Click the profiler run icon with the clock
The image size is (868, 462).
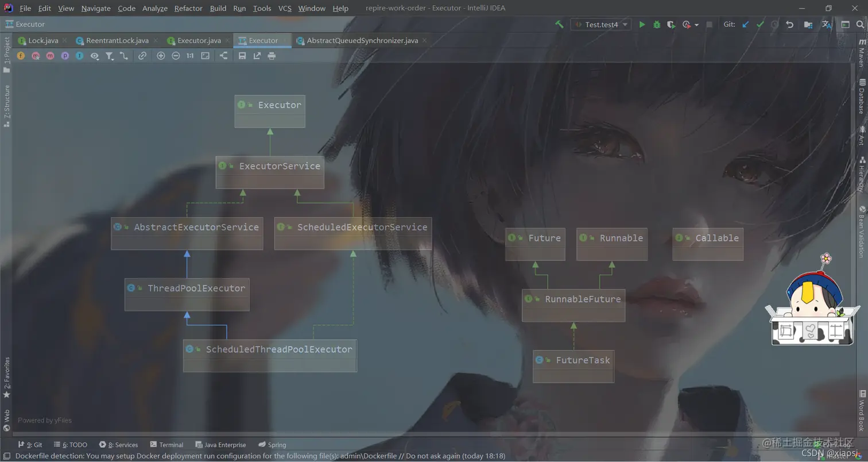click(687, 25)
